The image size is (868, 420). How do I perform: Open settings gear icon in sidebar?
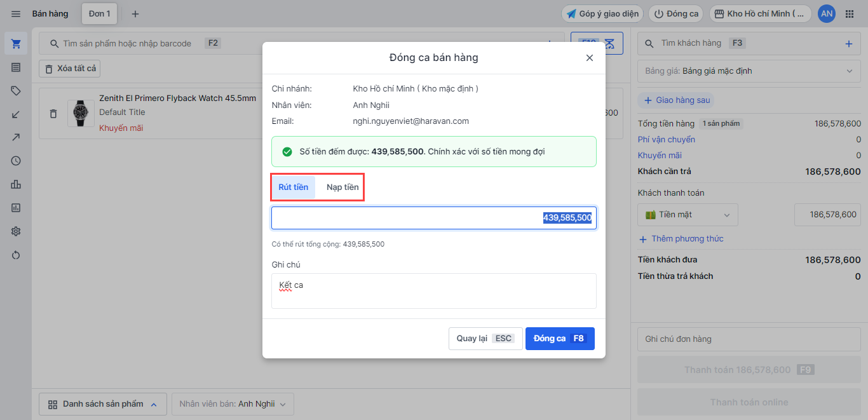point(16,231)
